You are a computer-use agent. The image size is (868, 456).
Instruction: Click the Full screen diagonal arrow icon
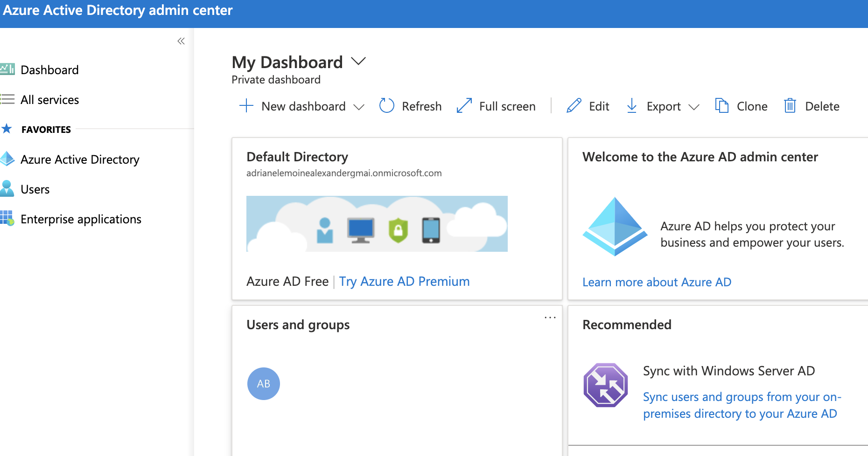point(464,106)
